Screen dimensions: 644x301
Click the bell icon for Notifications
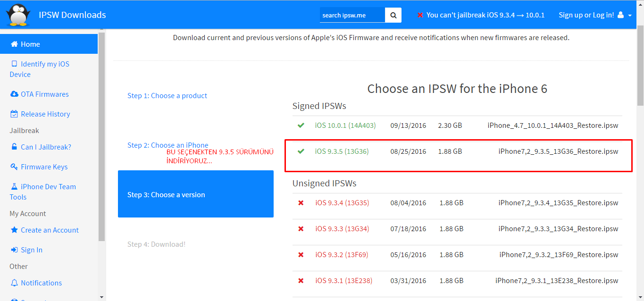(x=14, y=283)
